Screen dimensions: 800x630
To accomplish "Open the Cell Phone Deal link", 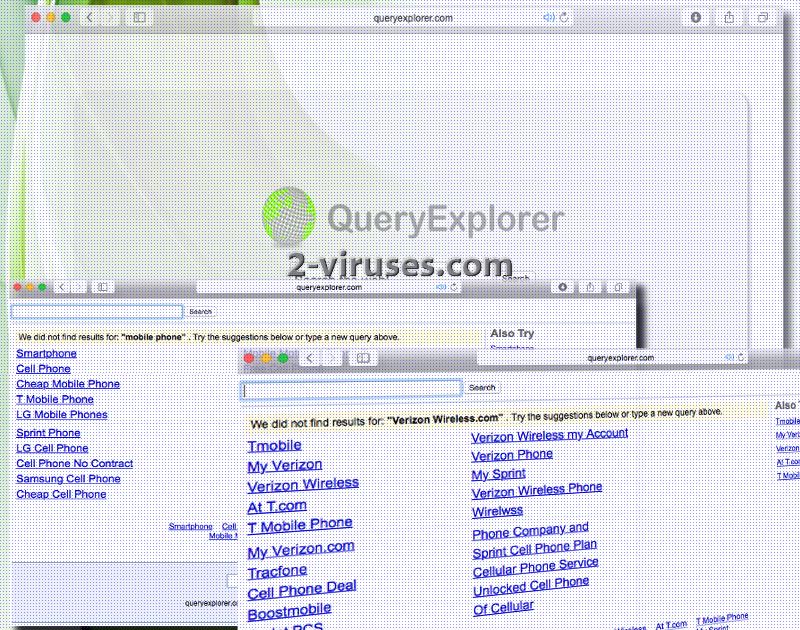I will pos(302,590).
